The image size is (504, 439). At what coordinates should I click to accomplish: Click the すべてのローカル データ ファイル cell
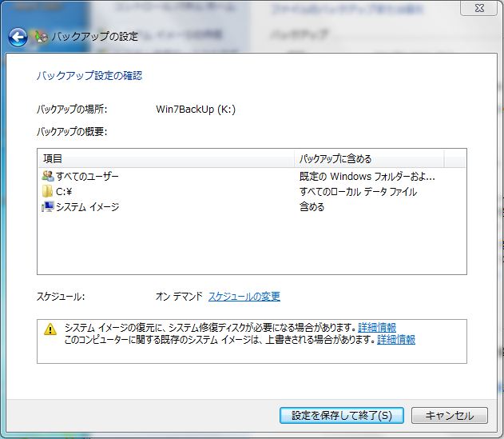pyautogui.click(x=358, y=191)
